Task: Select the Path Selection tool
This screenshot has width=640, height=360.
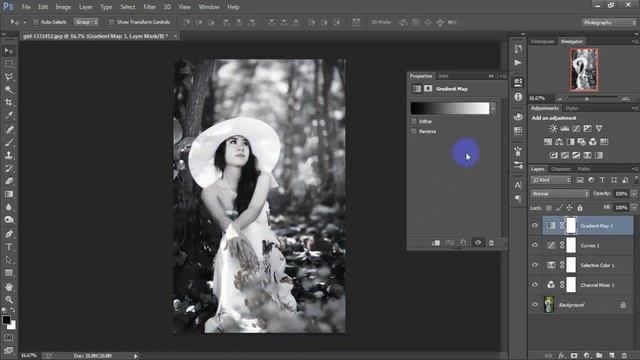Action: [x=9, y=260]
